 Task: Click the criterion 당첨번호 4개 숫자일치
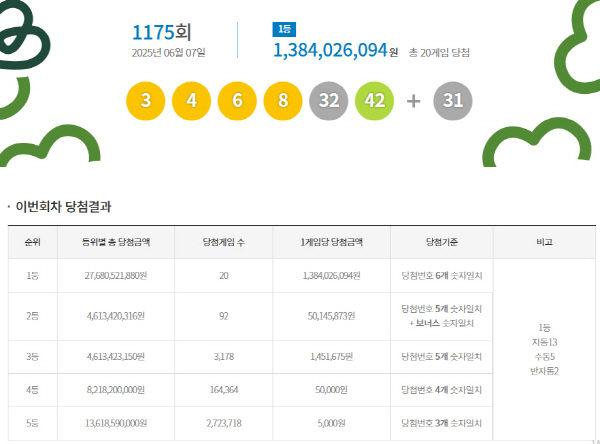(442, 390)
